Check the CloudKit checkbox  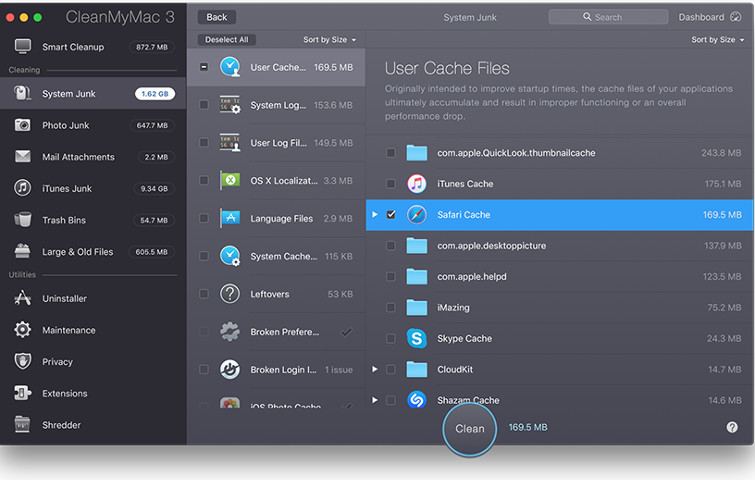391,369
